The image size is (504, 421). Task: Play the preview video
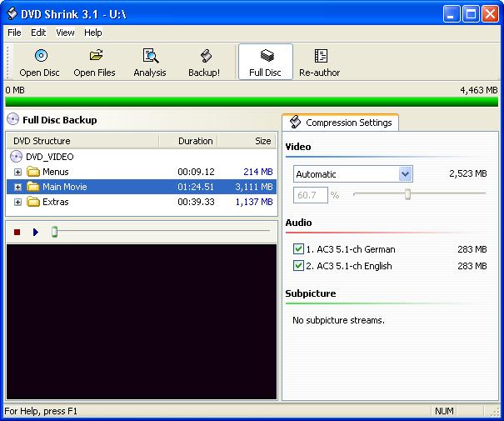pos(36,232)
